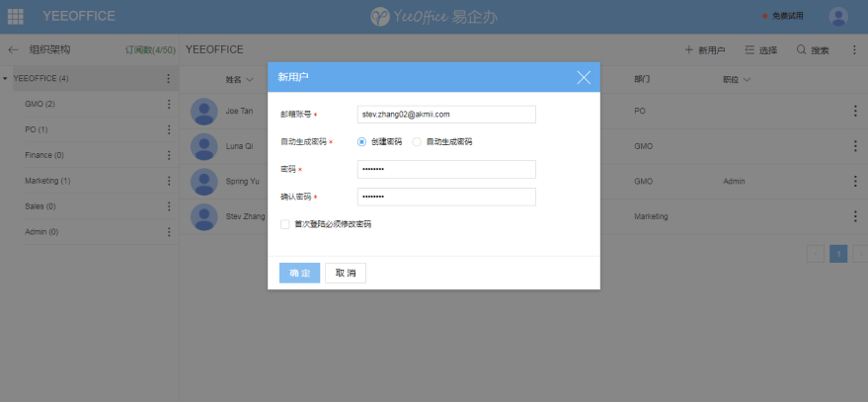Click the 确定 confirm button

pyautogui.click(x=299, y=273)
